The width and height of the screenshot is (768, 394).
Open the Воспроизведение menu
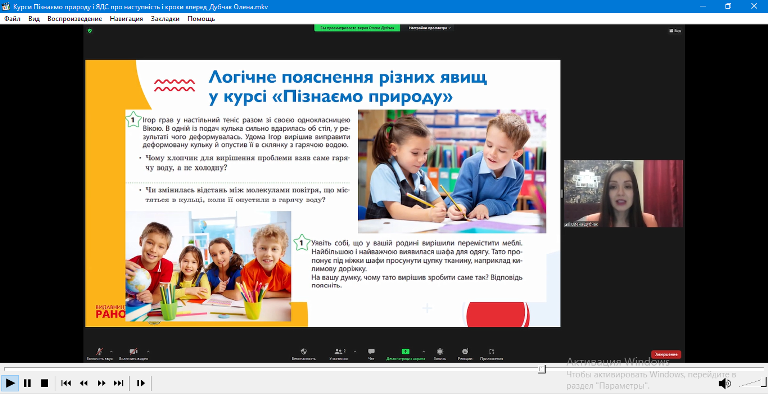pos(74,19)
